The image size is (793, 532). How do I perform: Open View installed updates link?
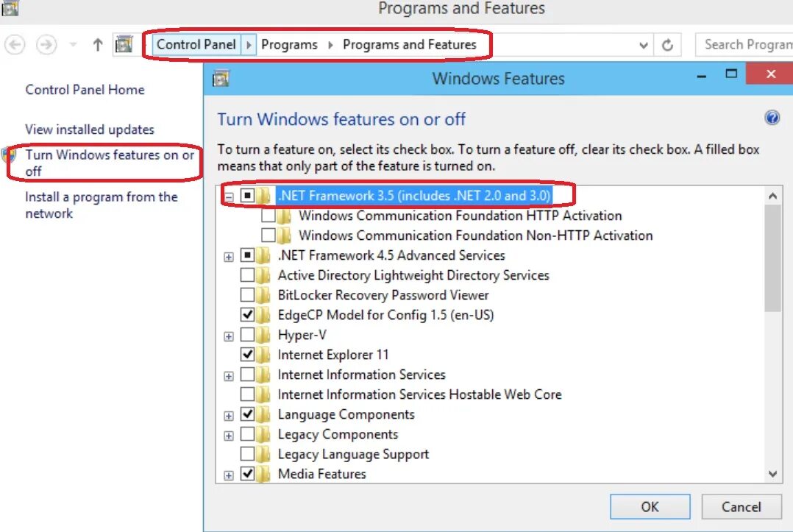90,130
